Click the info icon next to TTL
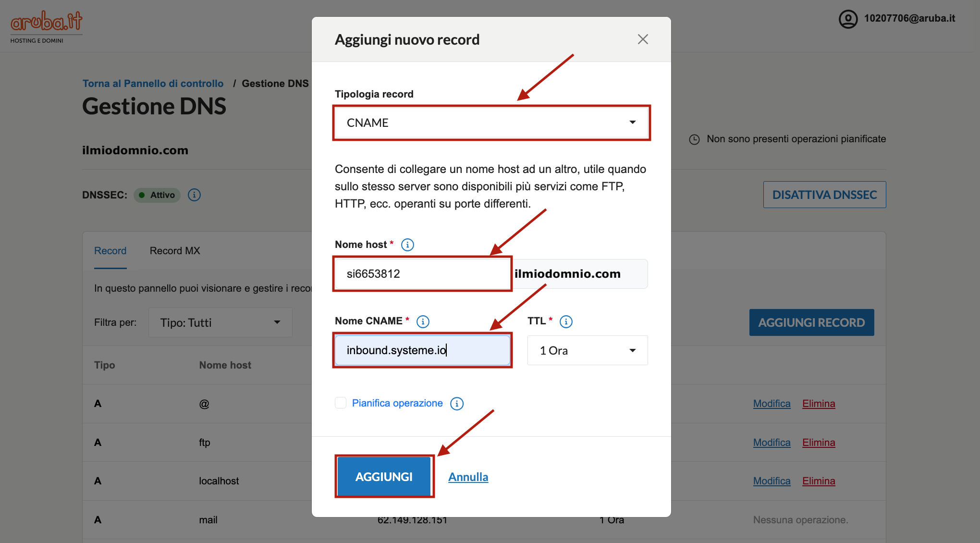Screen dimensions: 980x543 click(x=566, y=321)
